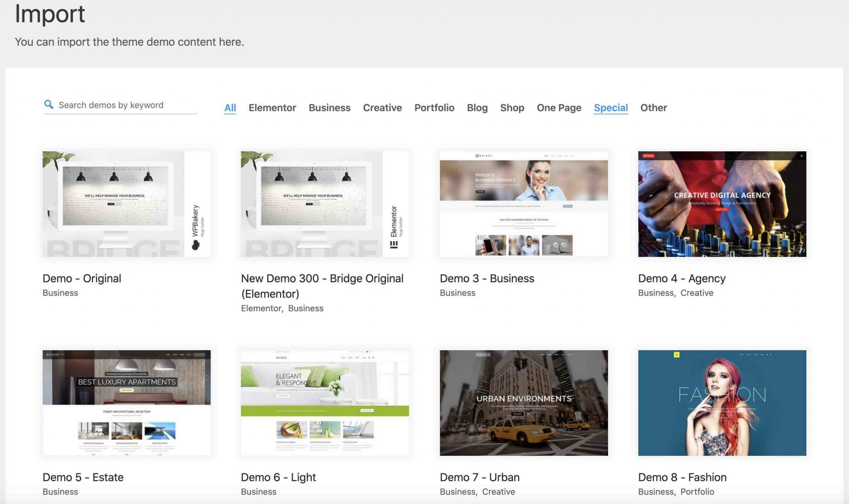Select the Other filter tab
Screen dimensions: 849x504
pyautogui.click(x=653, y=108)
